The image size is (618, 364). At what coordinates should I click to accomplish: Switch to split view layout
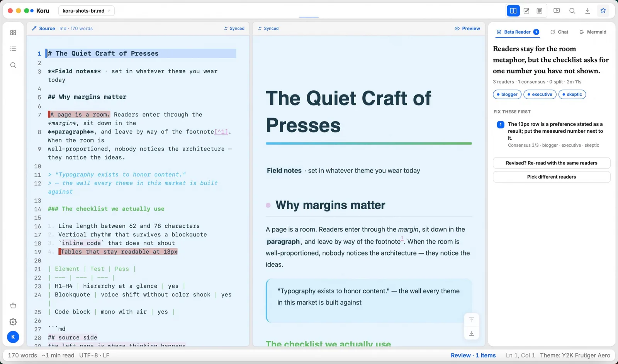[x=513, y=11]
